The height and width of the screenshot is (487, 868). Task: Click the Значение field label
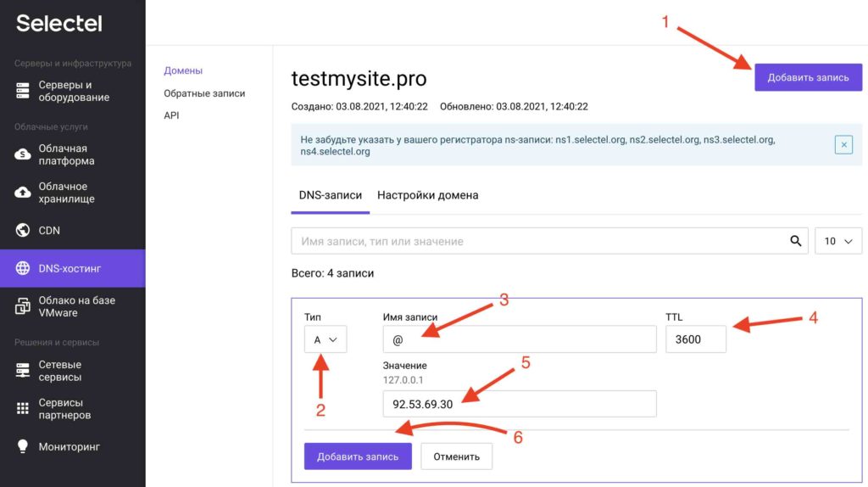[x=404, y=366]
